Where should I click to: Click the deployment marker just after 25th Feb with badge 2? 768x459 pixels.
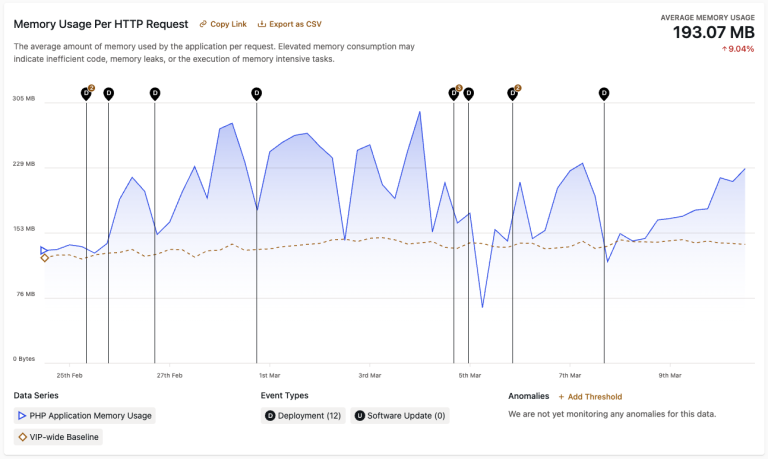87,93
